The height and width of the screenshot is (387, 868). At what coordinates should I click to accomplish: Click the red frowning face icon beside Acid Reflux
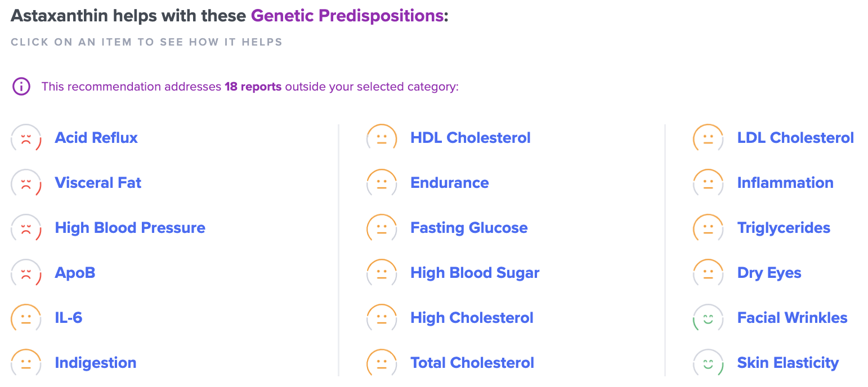[25, 138]
